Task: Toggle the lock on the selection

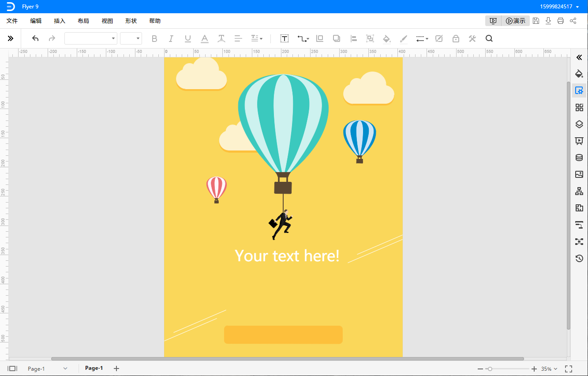Action: 456,39
